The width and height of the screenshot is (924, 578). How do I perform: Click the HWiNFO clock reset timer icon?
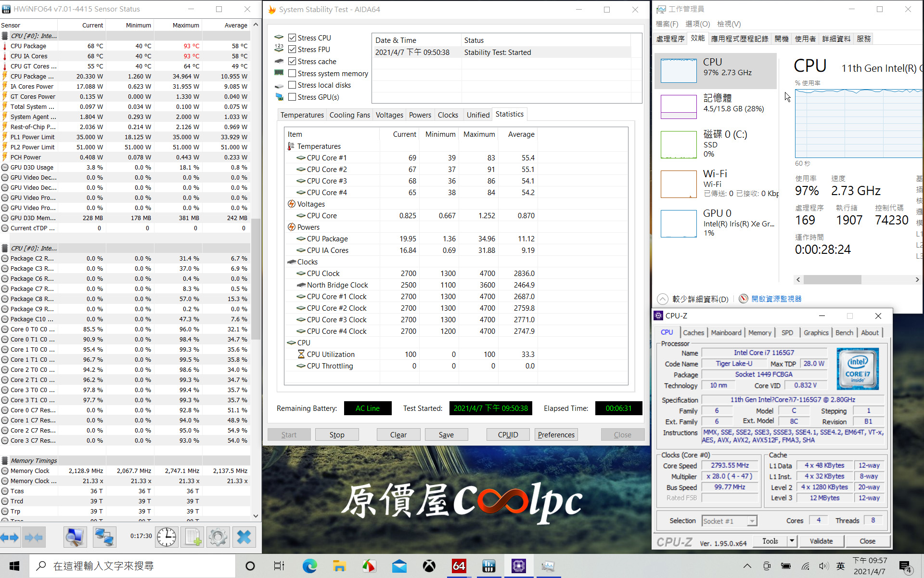tap(167, 537)
